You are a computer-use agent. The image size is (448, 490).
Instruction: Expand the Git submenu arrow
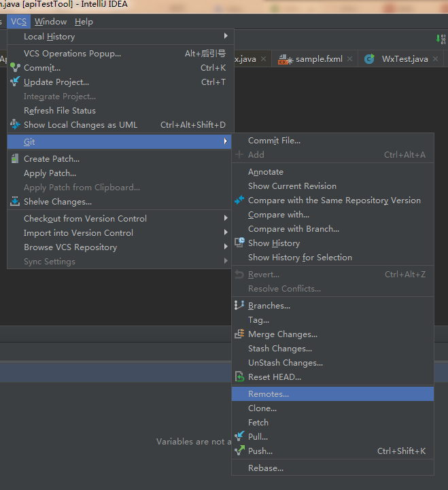click(x=226, y=141)
